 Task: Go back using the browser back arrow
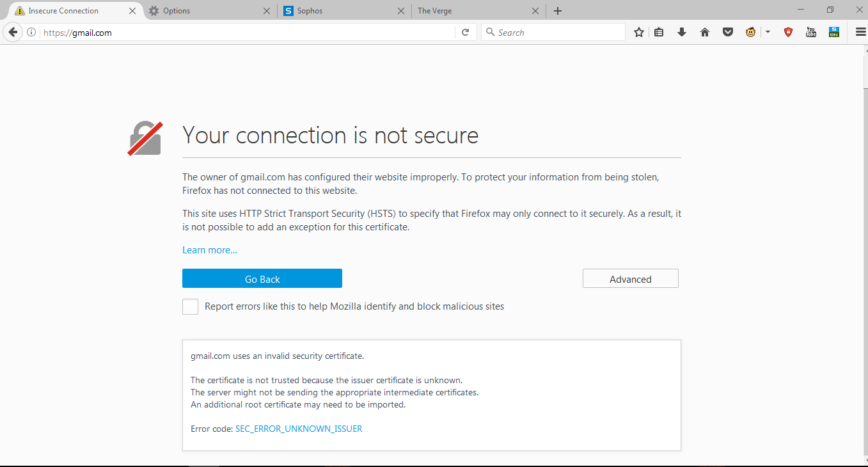point(12,32)
